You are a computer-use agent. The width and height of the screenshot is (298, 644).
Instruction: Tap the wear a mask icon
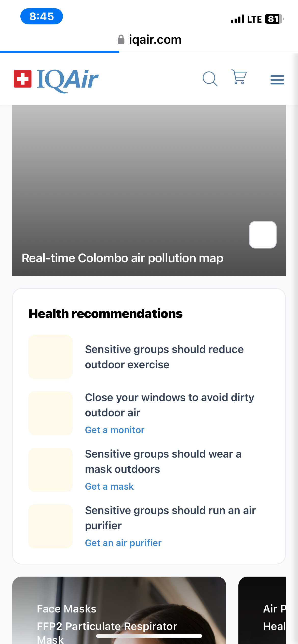[50, 470]
